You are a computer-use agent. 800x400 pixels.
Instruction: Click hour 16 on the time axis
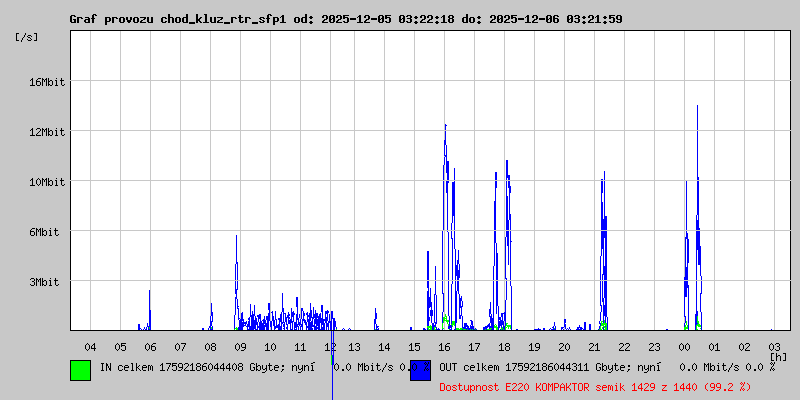(445, 346)
